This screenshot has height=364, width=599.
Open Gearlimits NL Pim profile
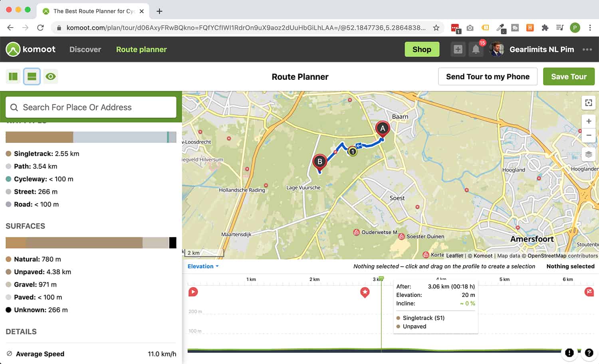(541, 49)
